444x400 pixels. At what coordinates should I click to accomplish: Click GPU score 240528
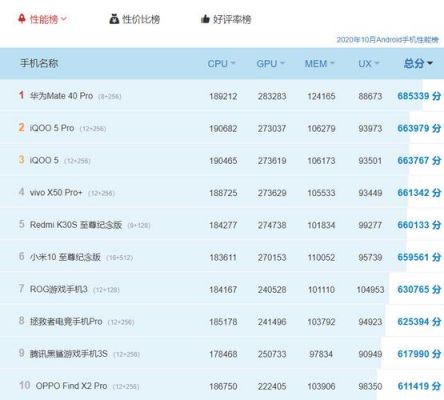tap(272, 290)
